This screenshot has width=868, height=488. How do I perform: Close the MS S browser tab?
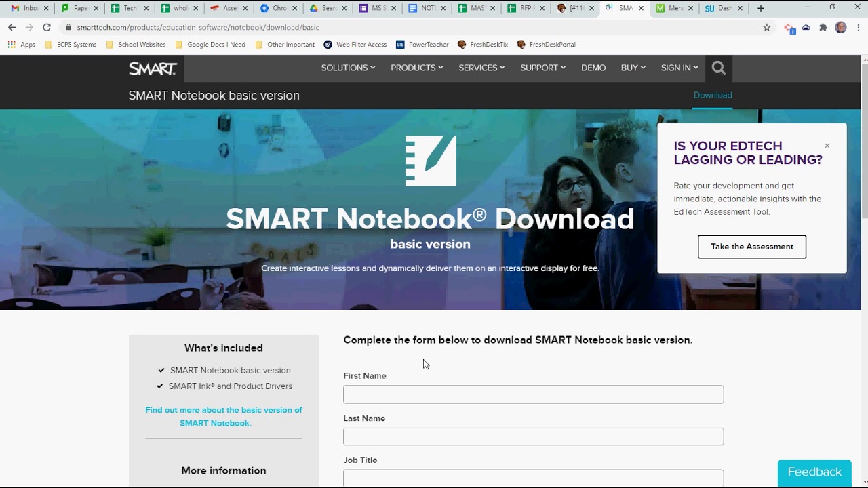click(x=393, y=8)
